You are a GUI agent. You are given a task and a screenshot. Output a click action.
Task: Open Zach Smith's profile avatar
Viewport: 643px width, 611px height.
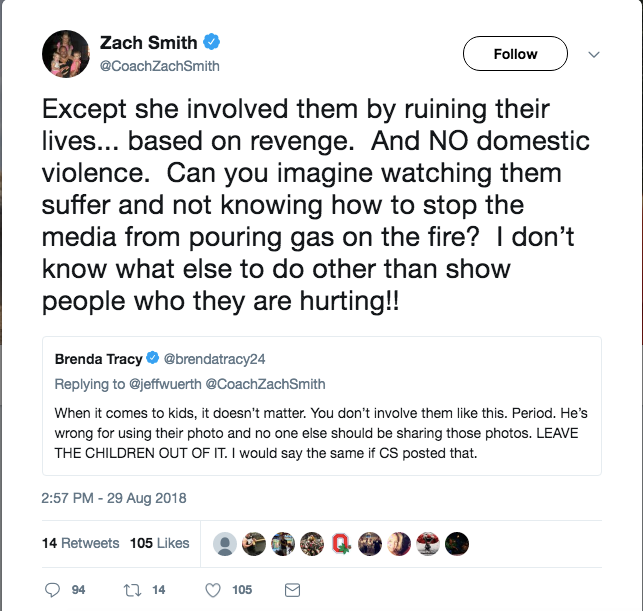[66, 54]
